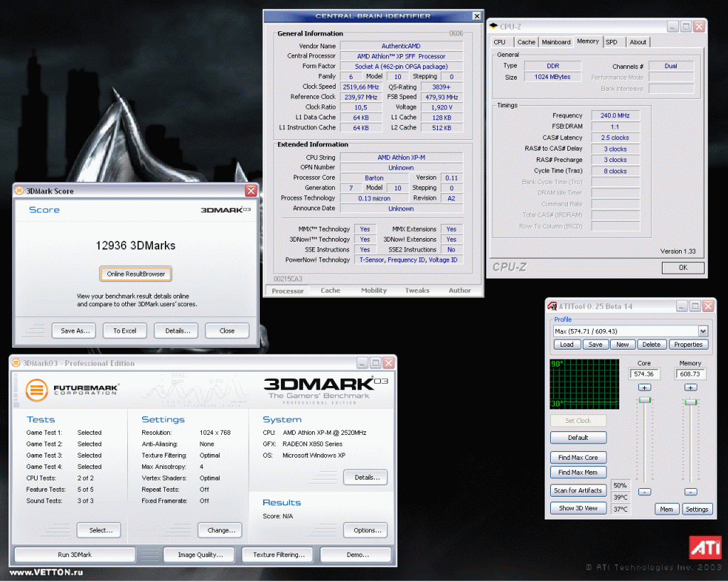Open Cache tab in Central Brain Identifier
The height and width of the screenshot is (582, 728).
point(330,291)
